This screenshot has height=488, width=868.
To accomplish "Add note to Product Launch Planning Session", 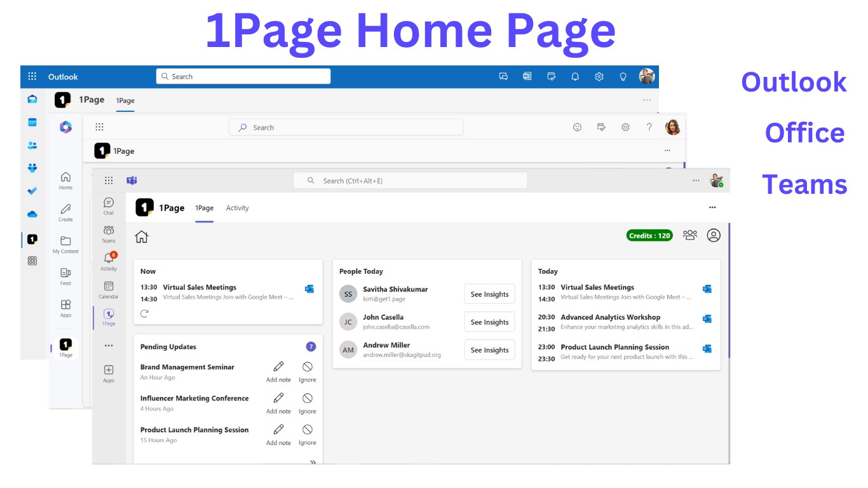I will point(278,435).
